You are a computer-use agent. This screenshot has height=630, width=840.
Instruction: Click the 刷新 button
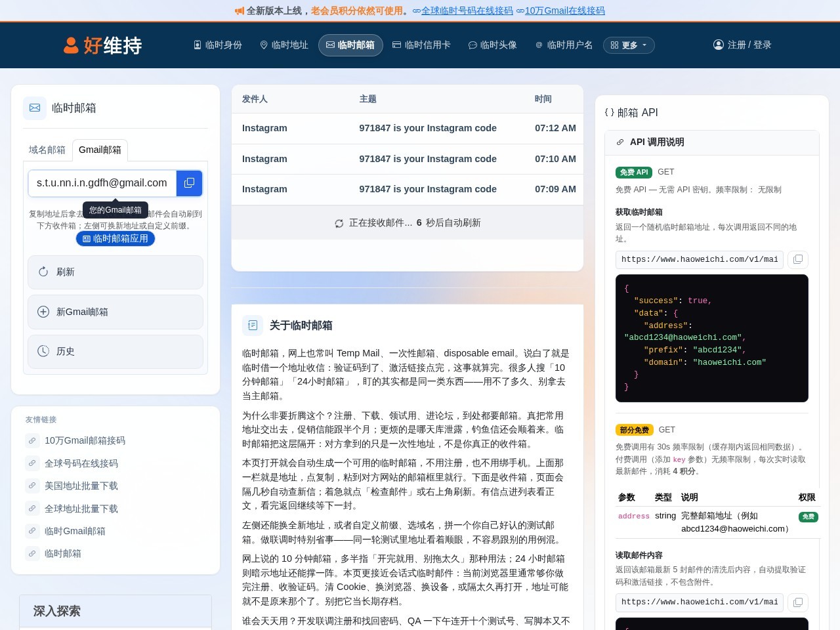(115, 272)
